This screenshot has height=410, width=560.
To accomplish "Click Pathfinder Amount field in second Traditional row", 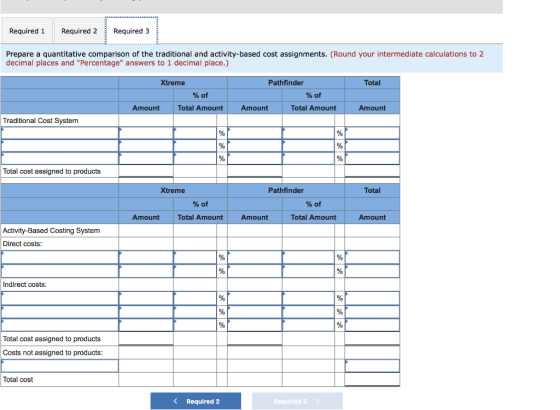I will pos(255,146).
